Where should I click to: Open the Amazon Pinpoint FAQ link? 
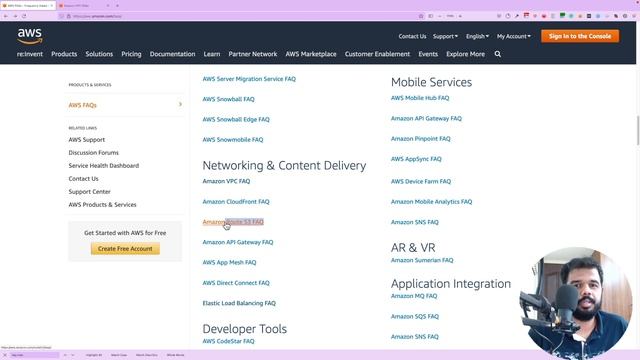(x=421, y=139)
